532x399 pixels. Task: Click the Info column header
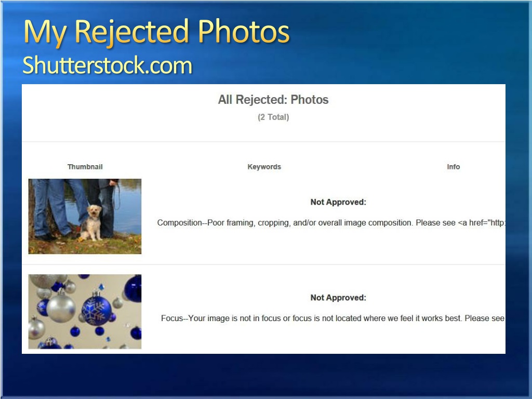[x=453, y=167]
